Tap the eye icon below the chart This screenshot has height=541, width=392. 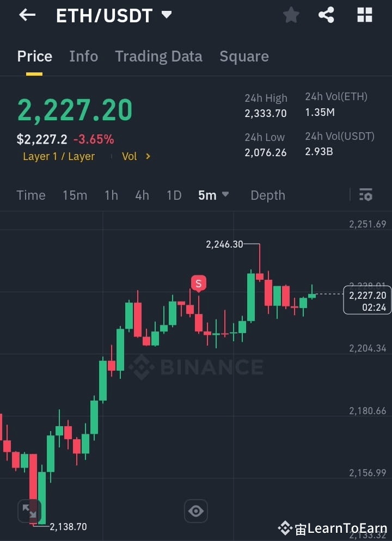[x=195, y=511]
